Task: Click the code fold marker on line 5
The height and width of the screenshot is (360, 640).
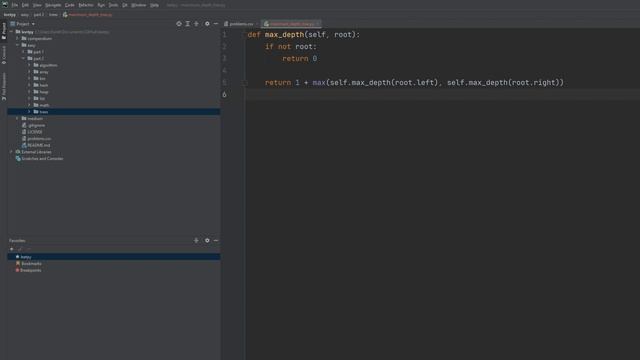Action: point(245,83)
